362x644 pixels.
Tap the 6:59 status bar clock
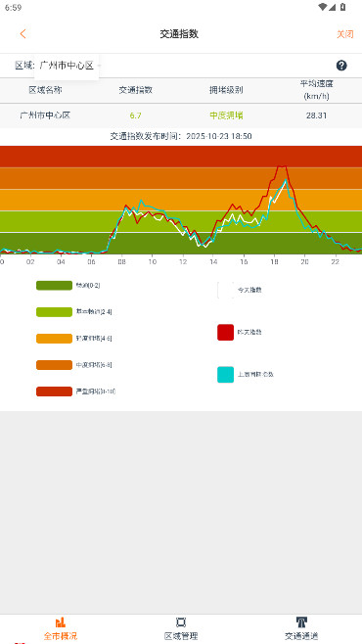[13, 8]
